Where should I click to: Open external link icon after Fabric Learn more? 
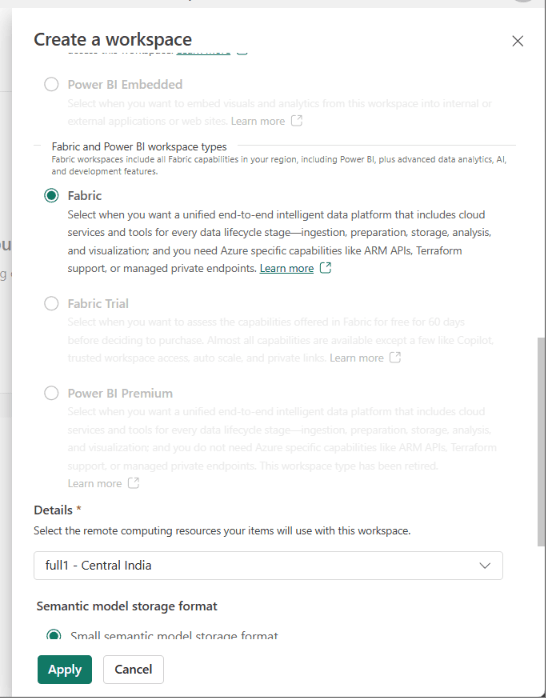(325, 268)
